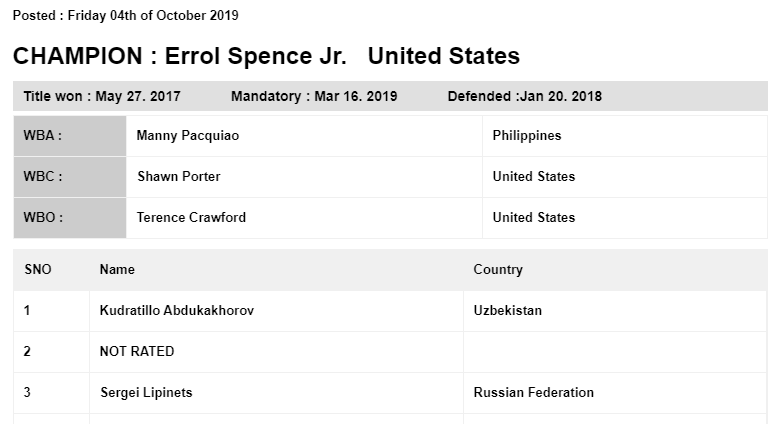Click the champion Errol Spence Jr. heading
The width and height of the screenshot is (780, 424).
(x=266, y=56)
